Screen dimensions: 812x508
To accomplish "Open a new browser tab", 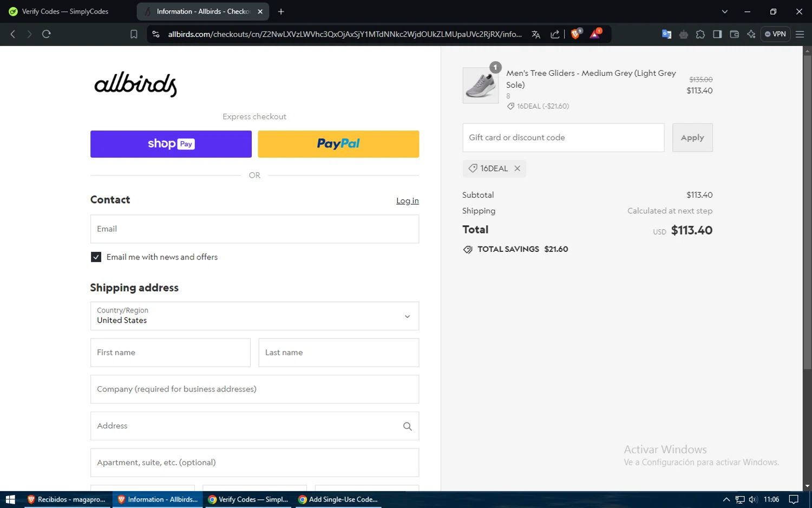I will [281, 11].
